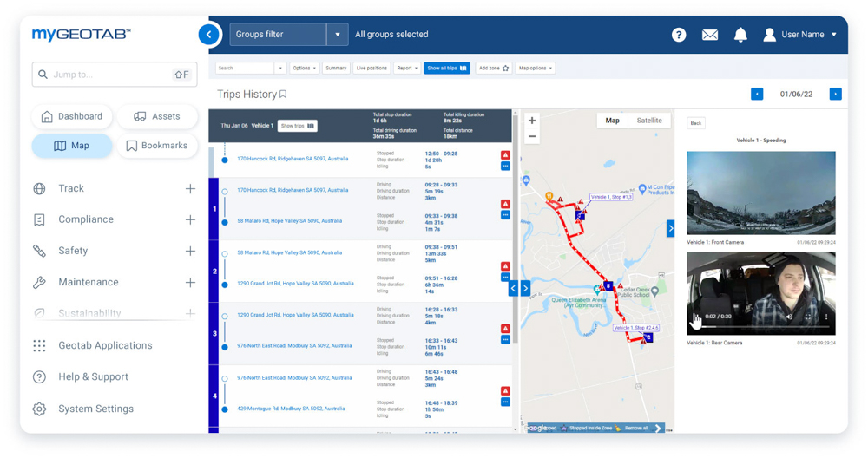Open exception alert icon for trip 2
This screenshot has width=868, height=458.
(505, 266)
